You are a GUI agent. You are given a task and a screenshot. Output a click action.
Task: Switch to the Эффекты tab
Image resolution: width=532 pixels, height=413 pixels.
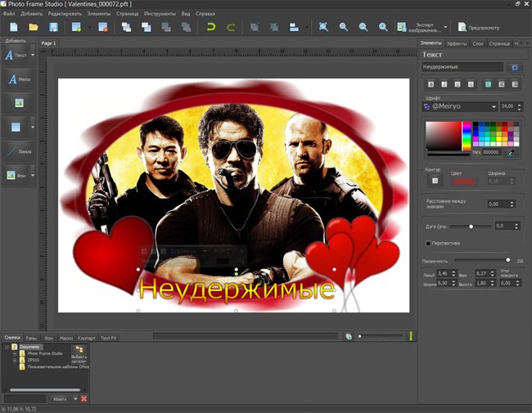click(x=457, y=43)
